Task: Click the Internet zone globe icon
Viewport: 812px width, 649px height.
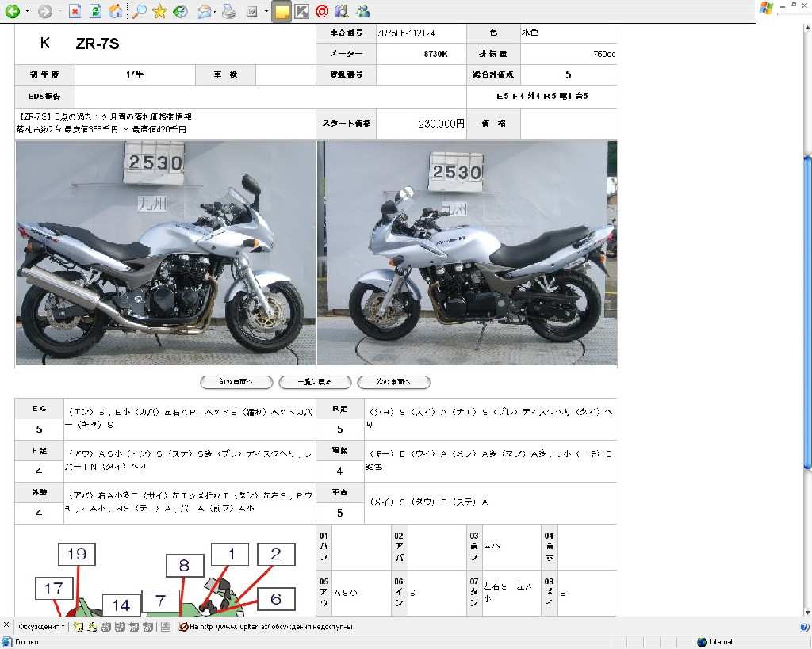Action: [x=702, y=643]
